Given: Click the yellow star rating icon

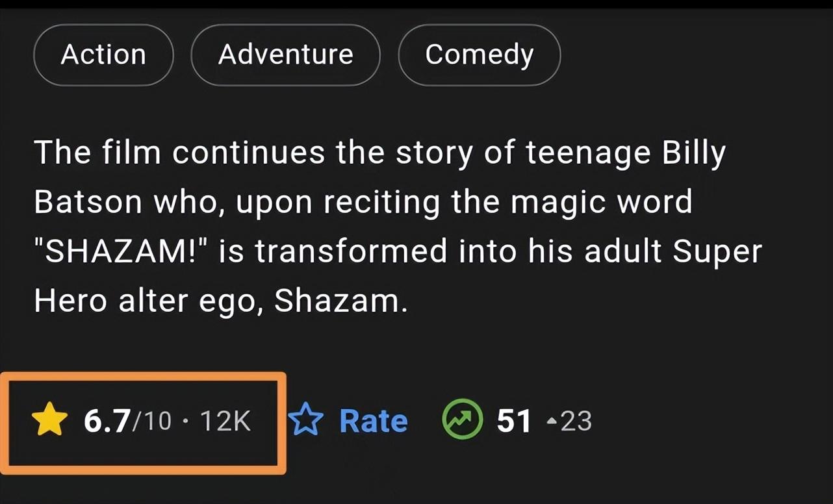Looking at the screenshot, I should pos(49,420).
